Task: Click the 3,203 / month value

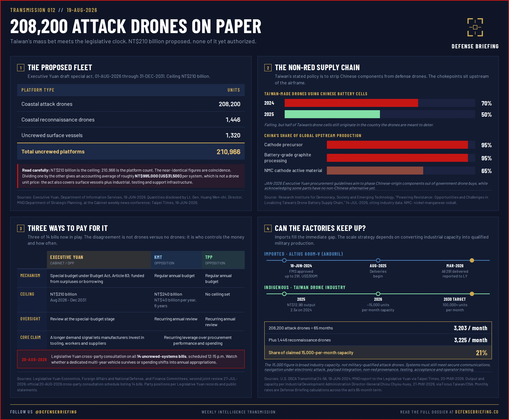Action: [x=470, y=328]
